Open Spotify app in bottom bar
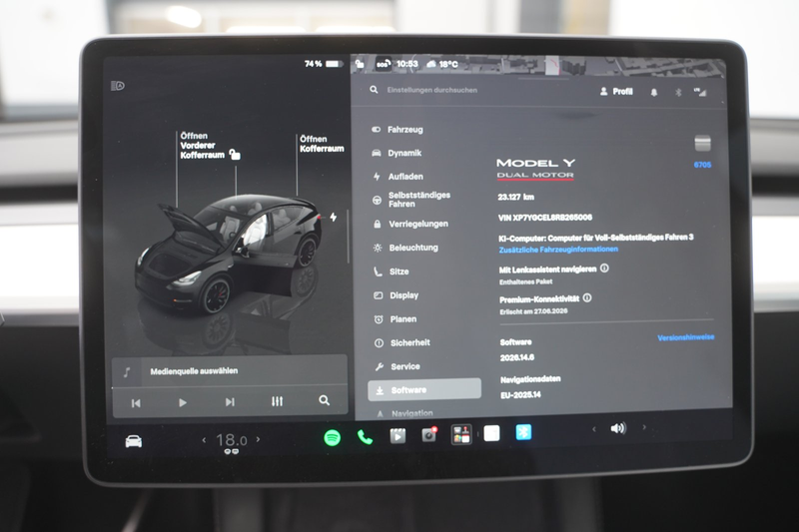 [333, 437]
